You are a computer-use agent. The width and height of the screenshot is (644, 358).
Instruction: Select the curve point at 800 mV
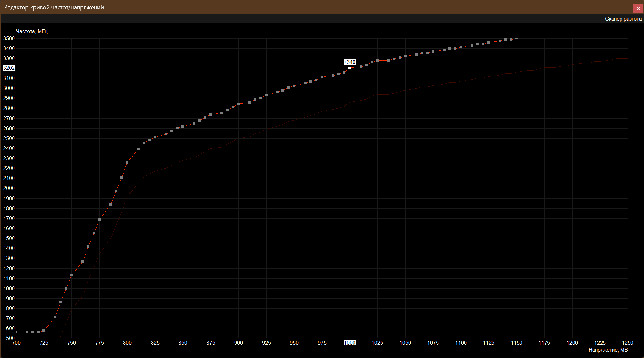[x=127, y=162]
